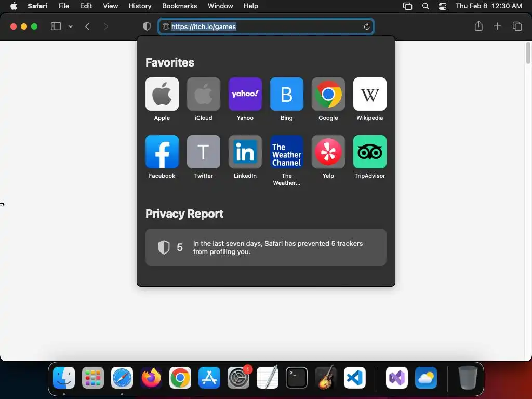
Task: Open Firefox from the Dock
Action: tap(151, 378)
